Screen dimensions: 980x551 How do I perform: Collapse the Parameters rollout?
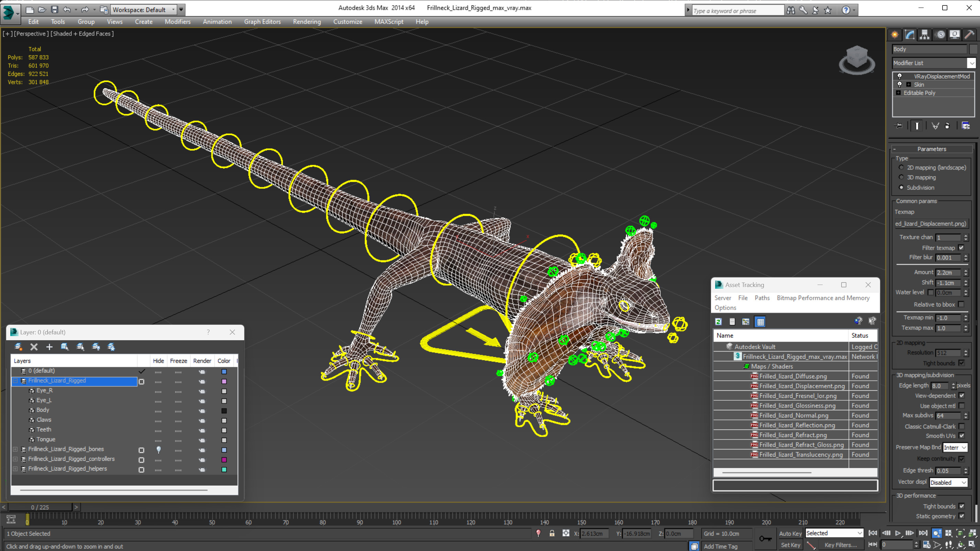pos(894,149)
